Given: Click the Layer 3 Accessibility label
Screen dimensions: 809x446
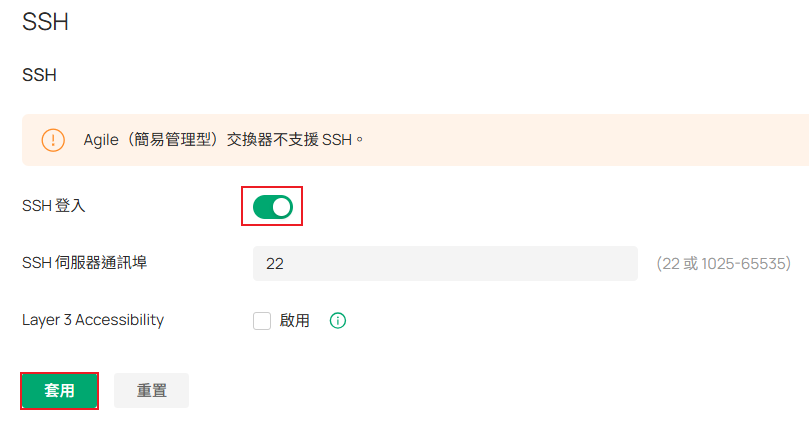Looking at the screenshot, I should 93,320.
